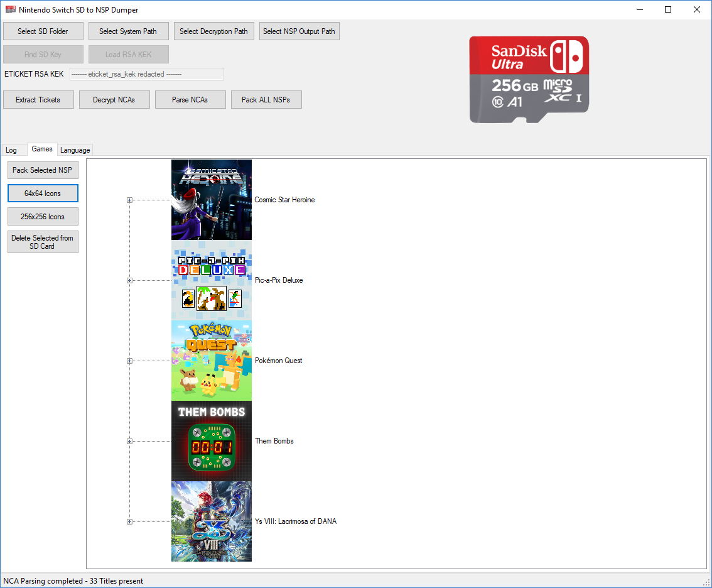Click the Cosmic Star Heroine game cover
Viewport: 712px width, 588px height.
[211, 200]
